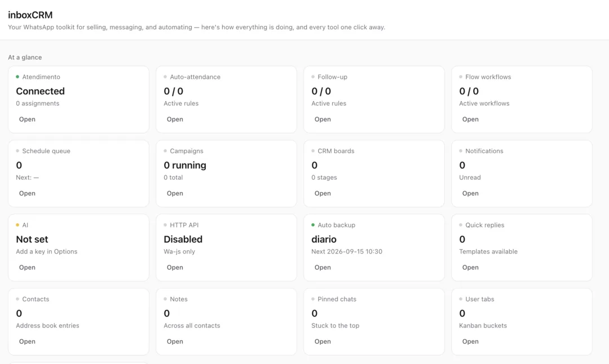The height and width of the screenshot is (364, 609).
Task: Click the 'Unread' notifications text
Action: pyautogui.click(x=470, y=177)
